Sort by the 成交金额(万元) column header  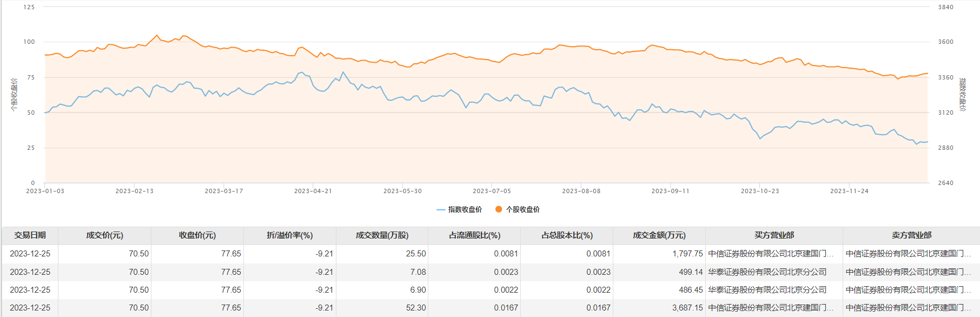[659, 235]
